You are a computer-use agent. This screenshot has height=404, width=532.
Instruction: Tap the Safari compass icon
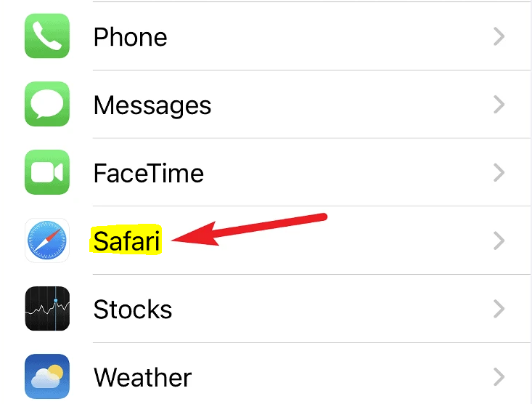(47, 241)
